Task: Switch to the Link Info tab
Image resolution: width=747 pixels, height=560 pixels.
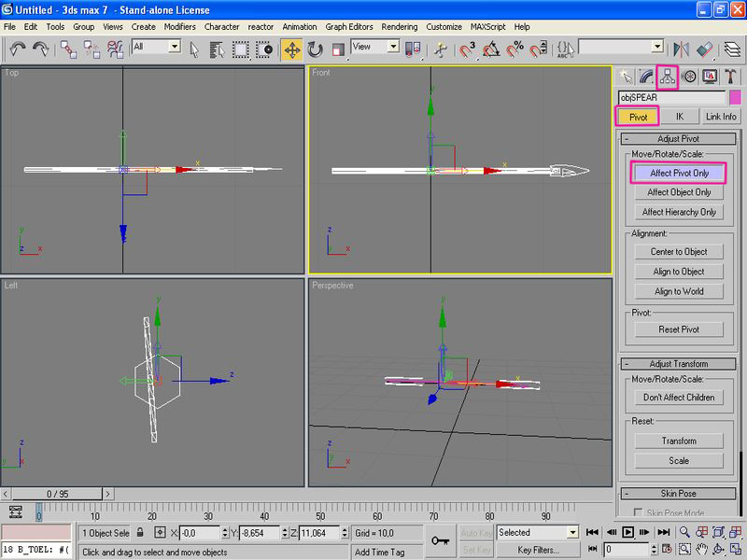Action: pyautogui.click(x=721, y=117)
